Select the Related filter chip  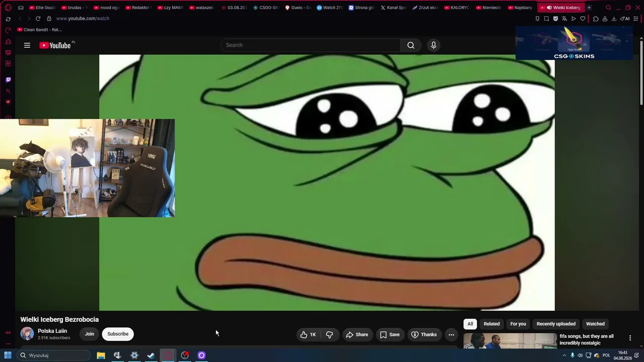tap(492, 324)
